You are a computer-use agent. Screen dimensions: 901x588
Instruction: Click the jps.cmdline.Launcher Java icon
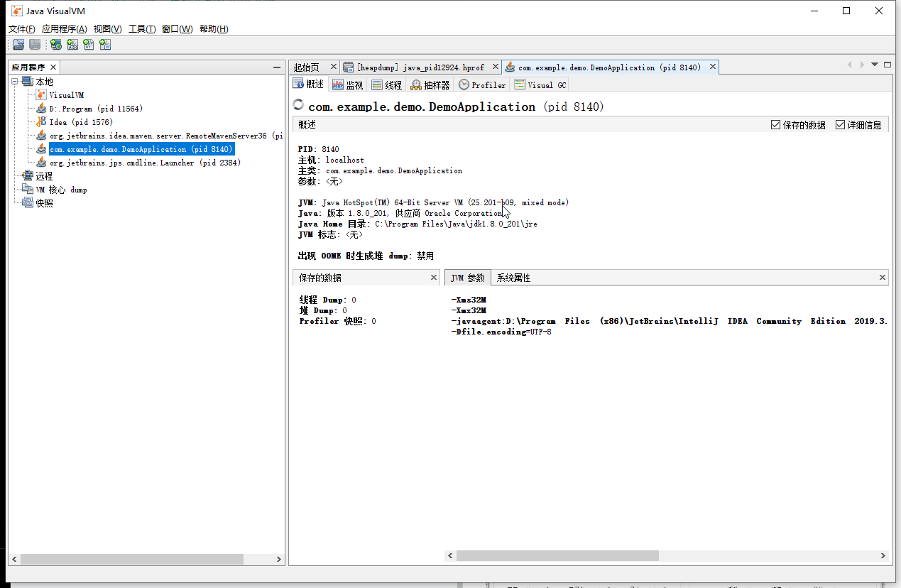tap(41, 163)
